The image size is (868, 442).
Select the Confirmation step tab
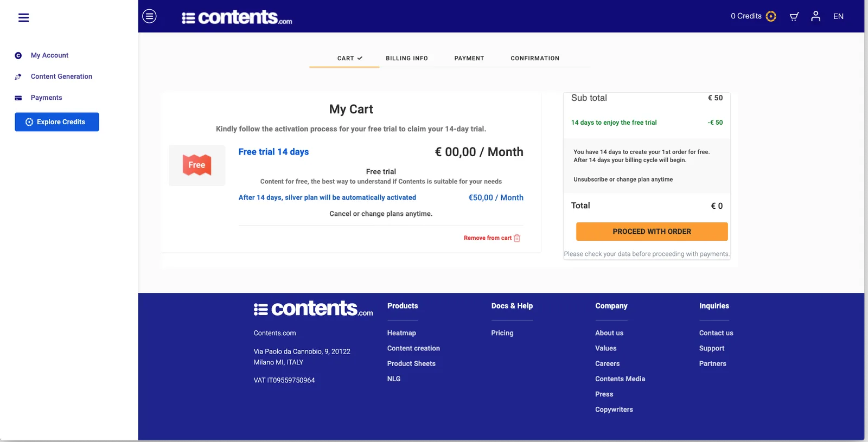tap(535, 59)
